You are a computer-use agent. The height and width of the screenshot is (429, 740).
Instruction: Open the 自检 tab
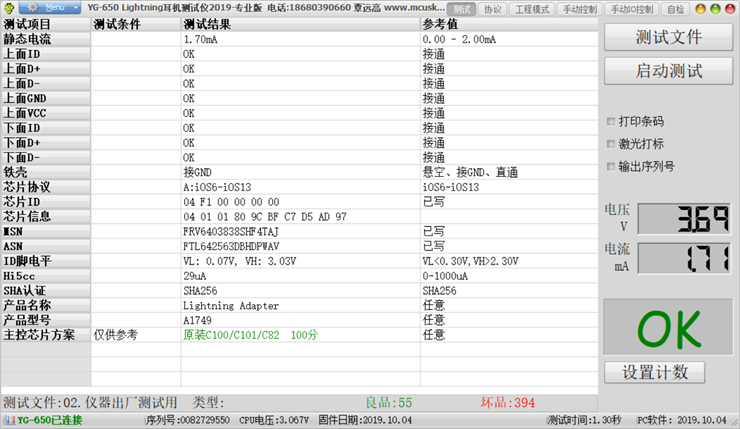(x=676, y=9)
